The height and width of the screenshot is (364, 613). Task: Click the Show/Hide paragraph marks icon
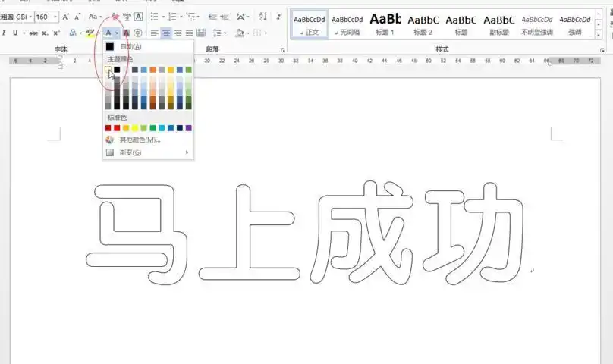(x=279, y=17)
